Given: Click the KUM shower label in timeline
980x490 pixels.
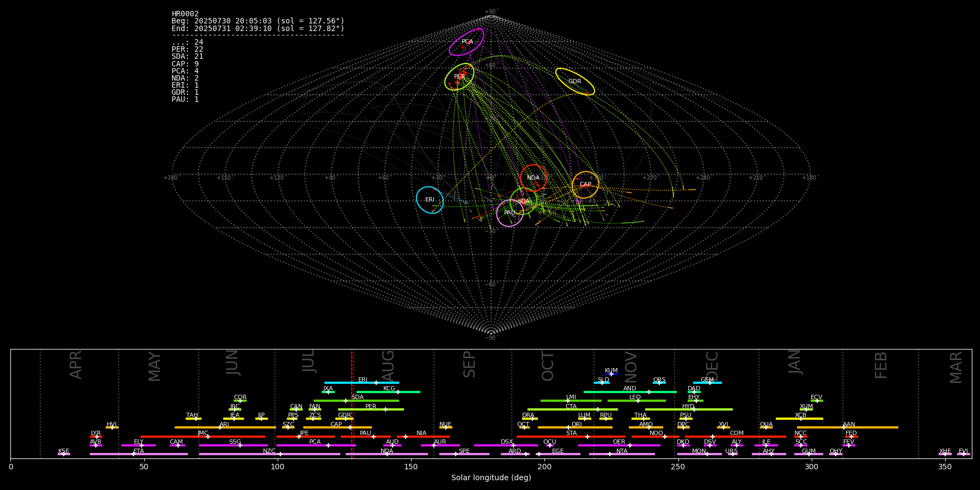Looking at the screenshot, I should pyautogui.click(x=611, y=371).
